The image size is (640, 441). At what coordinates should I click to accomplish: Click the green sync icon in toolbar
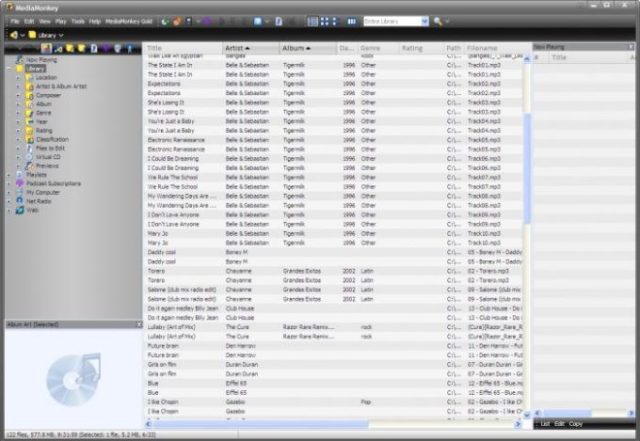click(165, 22)
